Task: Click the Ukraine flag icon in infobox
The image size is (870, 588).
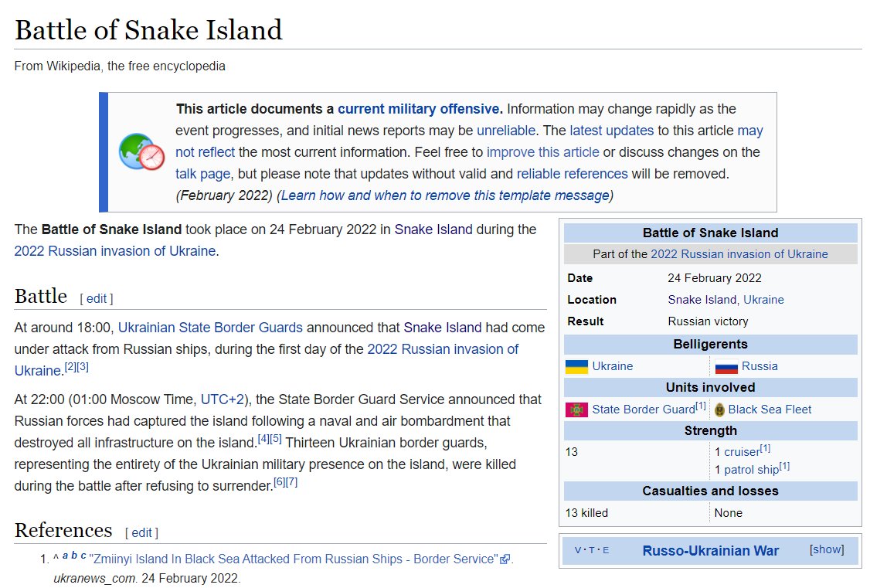Action: pyautogui.click(x=576, y=367)
